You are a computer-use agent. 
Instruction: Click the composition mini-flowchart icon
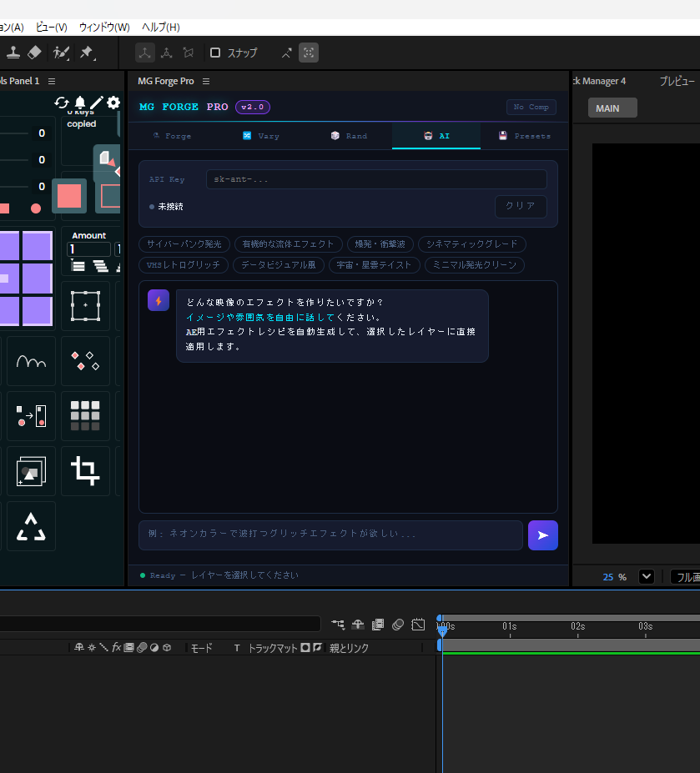[x=338, y=625]
